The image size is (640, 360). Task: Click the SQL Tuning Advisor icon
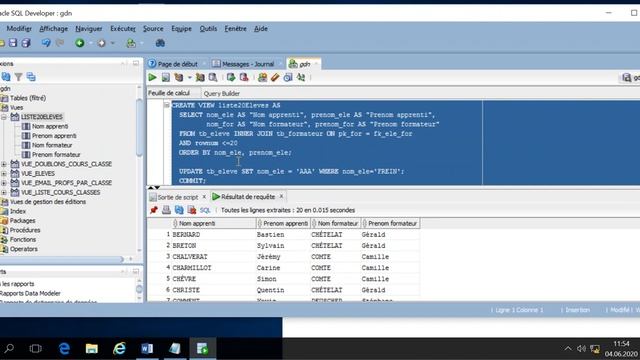[213, 77]
